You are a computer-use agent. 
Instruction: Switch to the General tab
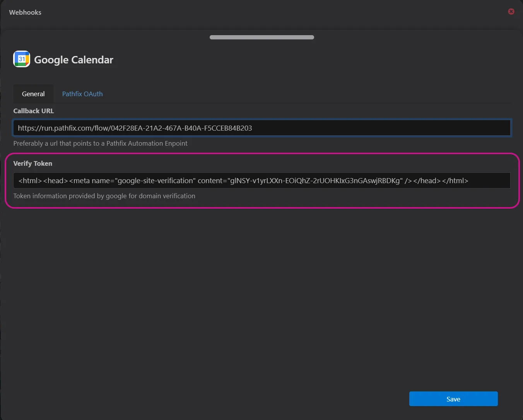tap(33, 94)
